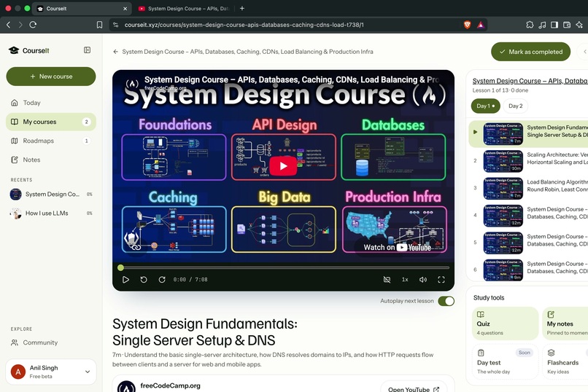Click the site info icon in address bar
Image resolution: width=588 pixels, height=392 pixels.
[x=116, y=25]
